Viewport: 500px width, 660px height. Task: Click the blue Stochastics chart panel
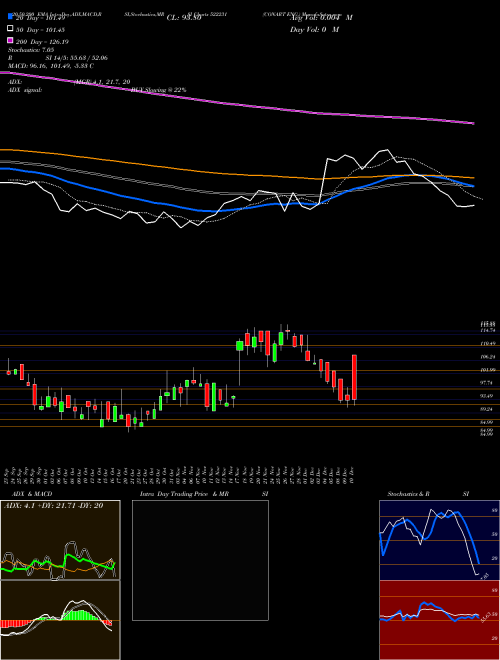(439, 540)
